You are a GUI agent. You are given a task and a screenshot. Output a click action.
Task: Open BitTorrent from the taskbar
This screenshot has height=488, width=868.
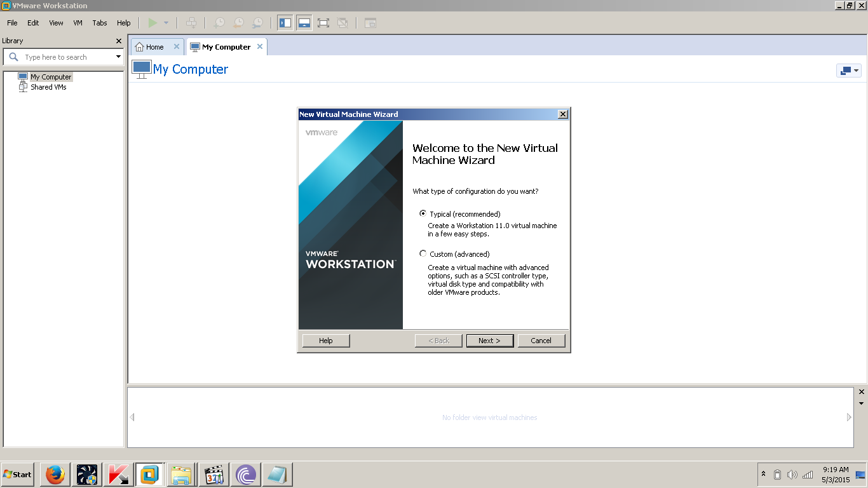point(245,475)
